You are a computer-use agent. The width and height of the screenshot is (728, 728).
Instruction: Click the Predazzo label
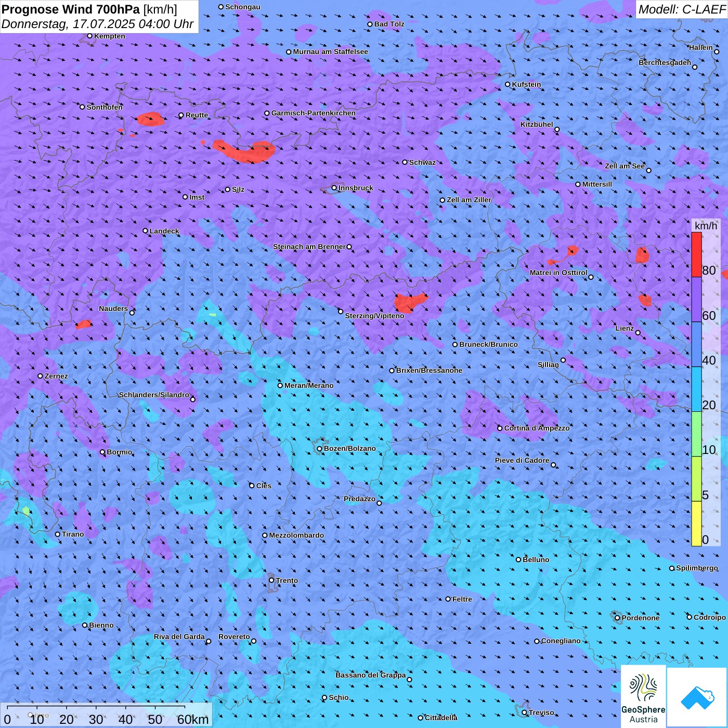[359, 499]
